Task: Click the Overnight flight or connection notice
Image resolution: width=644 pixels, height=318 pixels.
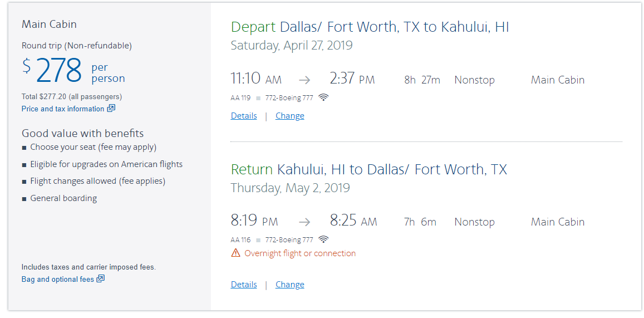Action: (x=300, y=253)
